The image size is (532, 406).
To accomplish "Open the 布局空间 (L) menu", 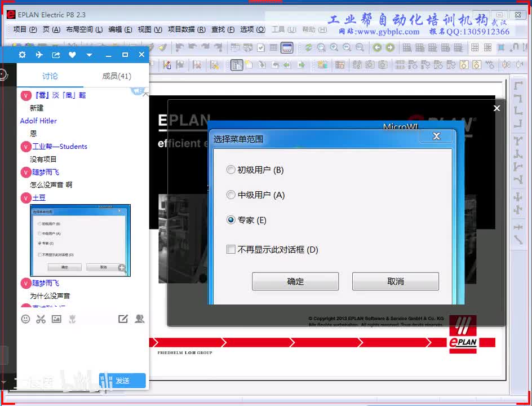I will pyautogui.click(x=84, y=29).
